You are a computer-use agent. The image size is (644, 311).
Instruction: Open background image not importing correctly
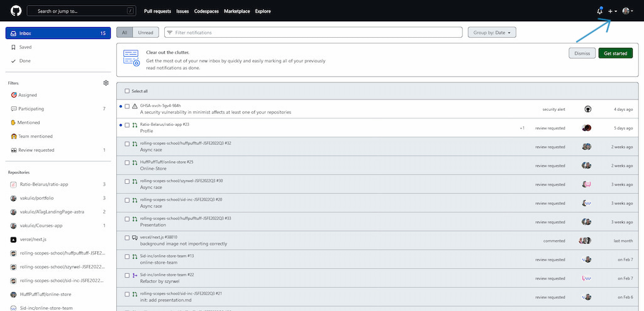point(183,244)
